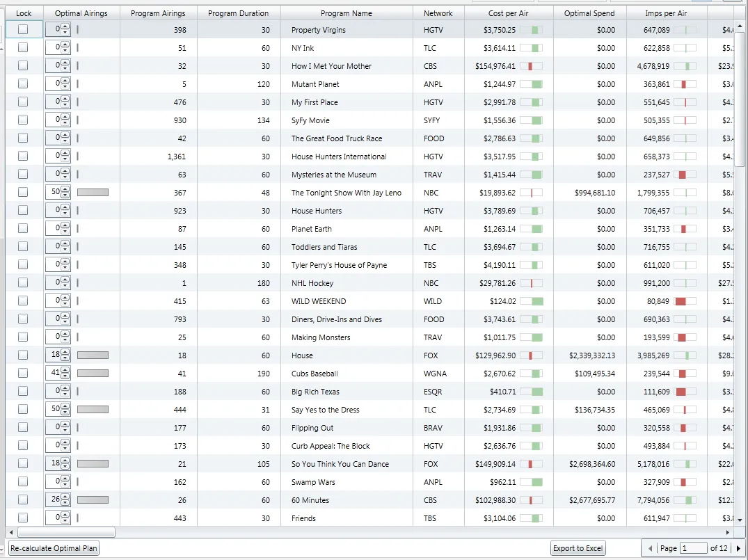Viewport: 748px width, 560px height.
Task: Click the $994,681.10 Optimal Spend value
Action: pyautogui.click(x=595, y=193)
